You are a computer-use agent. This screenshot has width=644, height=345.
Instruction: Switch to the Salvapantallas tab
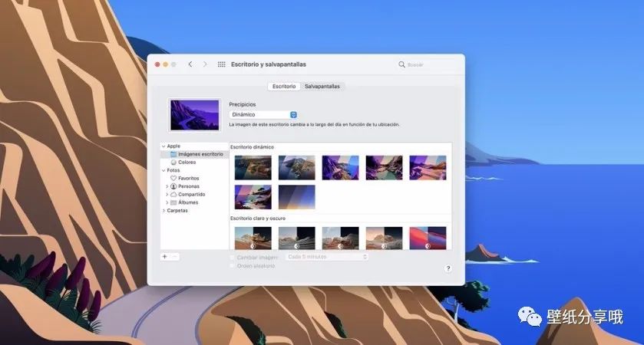(322, 87)
